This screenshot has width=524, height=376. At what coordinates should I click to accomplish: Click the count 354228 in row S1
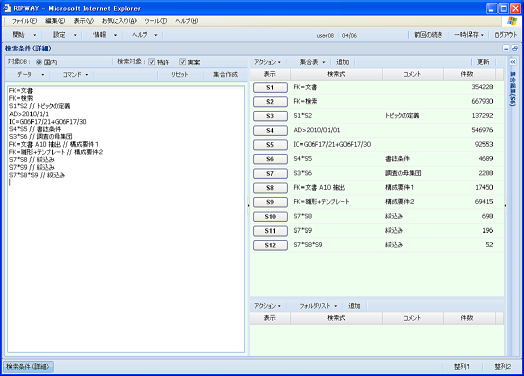point(482,87)
